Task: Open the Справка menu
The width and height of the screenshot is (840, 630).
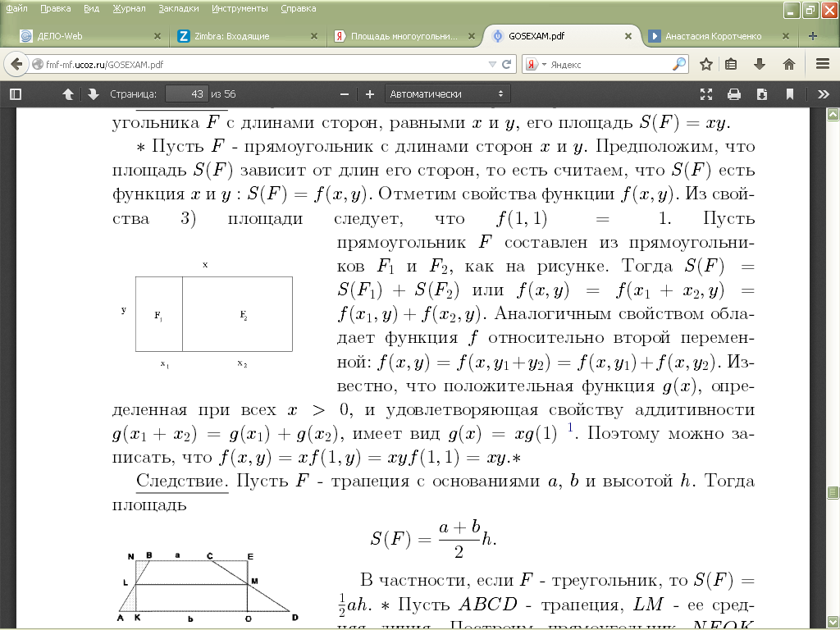Action: coord(299,8)
